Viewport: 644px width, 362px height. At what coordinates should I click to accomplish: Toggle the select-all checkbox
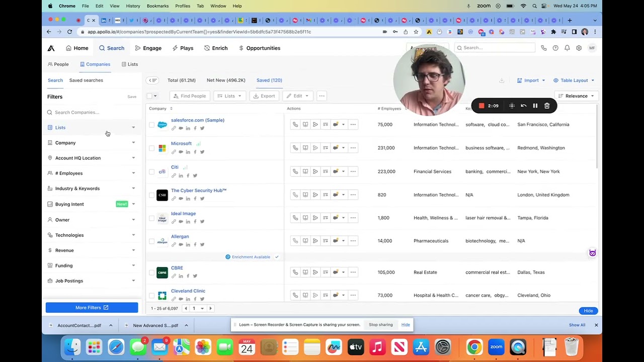[149, 96]
